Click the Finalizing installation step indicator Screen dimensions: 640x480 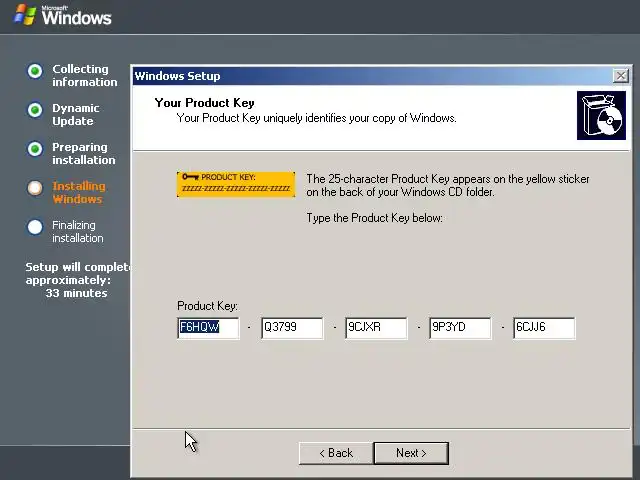[x=35, y=227]
